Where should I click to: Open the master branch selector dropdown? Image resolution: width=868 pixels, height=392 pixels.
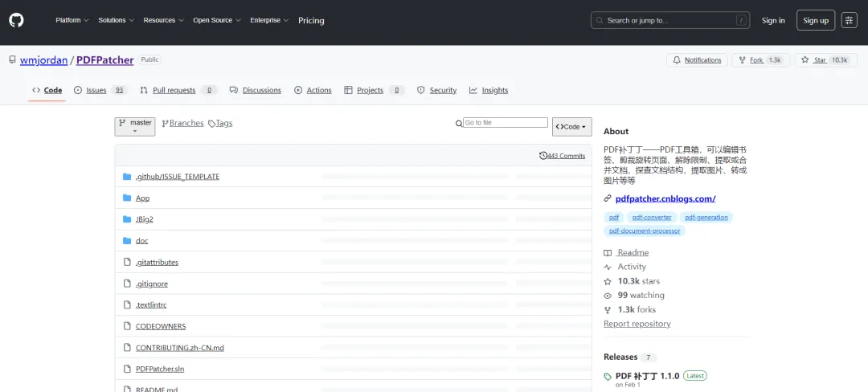pos(135,127)
